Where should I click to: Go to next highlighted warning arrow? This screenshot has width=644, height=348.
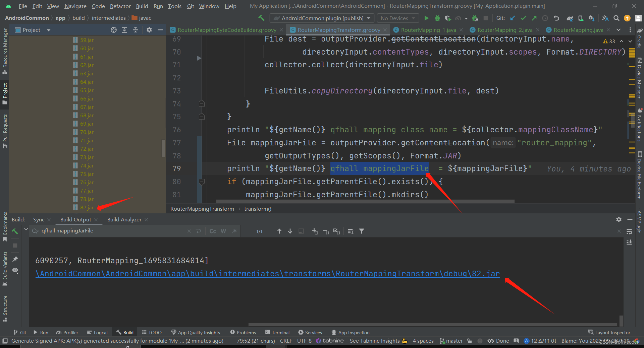(x=630, y=41)
